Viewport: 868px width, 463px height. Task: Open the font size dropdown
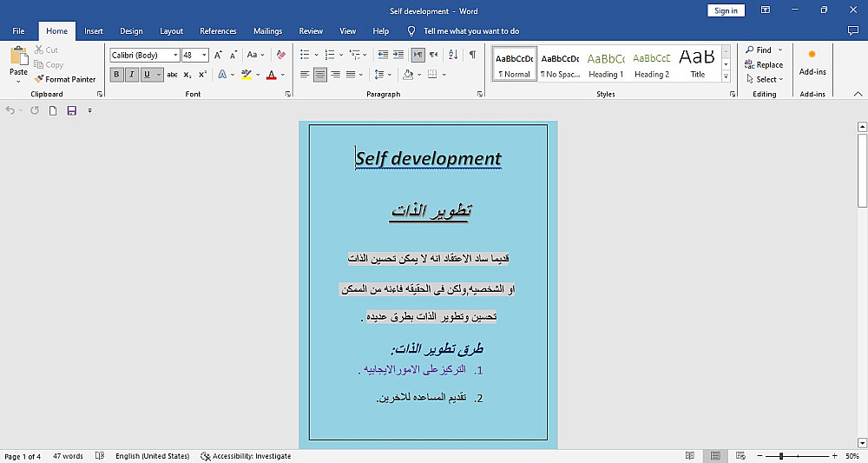[204, 55]
